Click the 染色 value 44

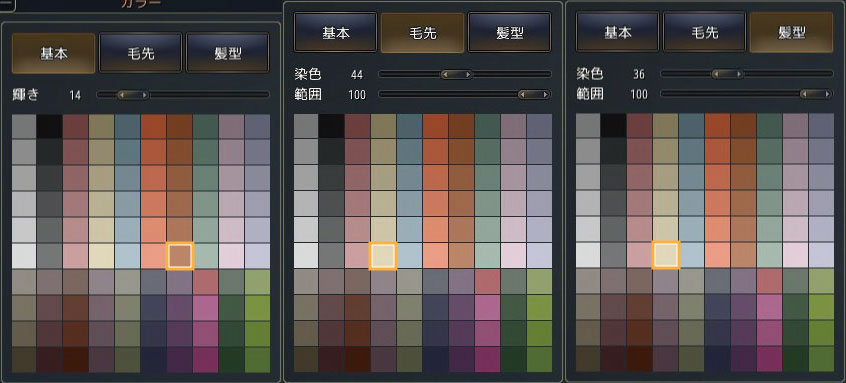coord(357,74)
